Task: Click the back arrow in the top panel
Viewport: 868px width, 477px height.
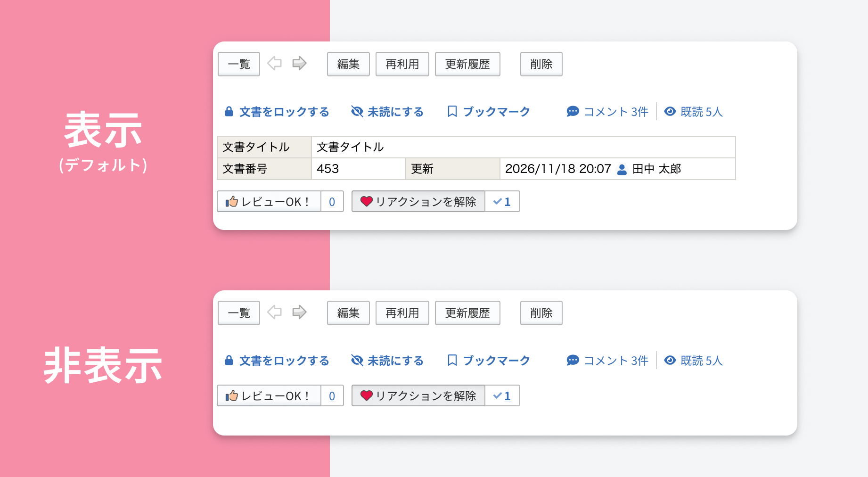Action: 274,63
